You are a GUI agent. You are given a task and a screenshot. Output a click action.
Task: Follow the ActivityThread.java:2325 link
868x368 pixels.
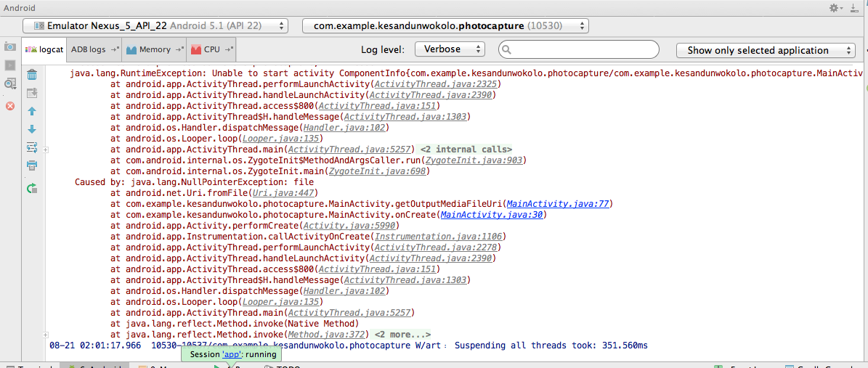[x=436, y=85]
